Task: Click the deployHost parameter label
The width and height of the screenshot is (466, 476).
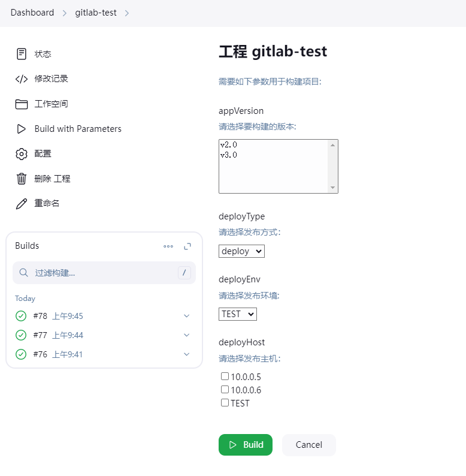Action: [x=241, y=342]
